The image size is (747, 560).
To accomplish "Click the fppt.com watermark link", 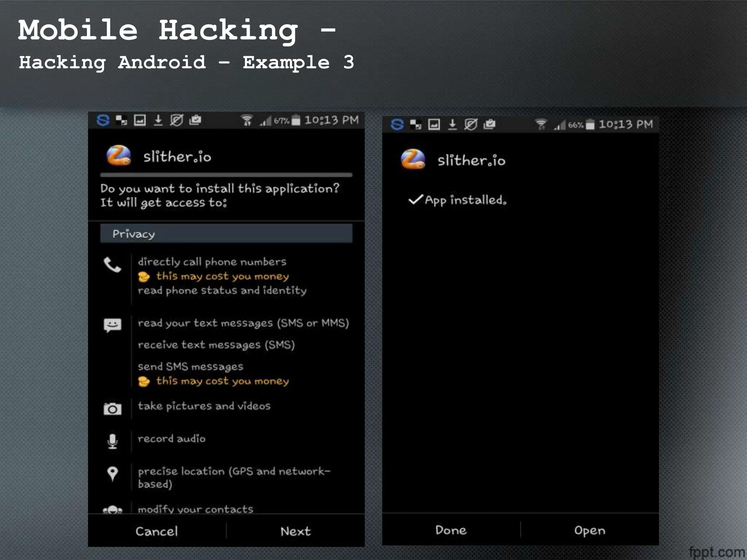I will pyautogui.click(x=716, y=552).
